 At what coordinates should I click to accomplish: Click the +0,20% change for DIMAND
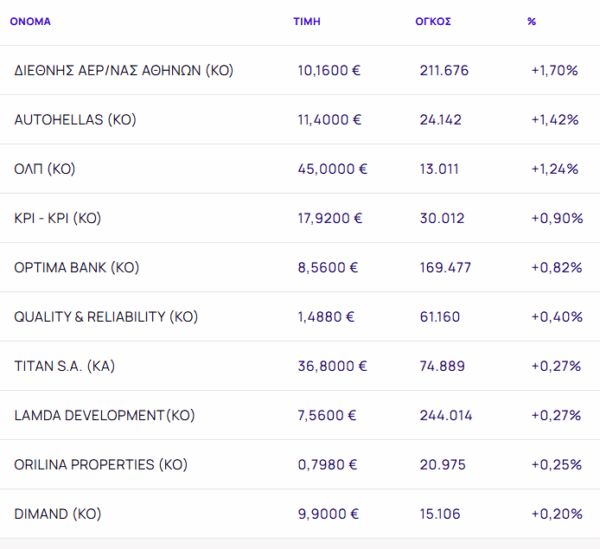tap(555, 514)
